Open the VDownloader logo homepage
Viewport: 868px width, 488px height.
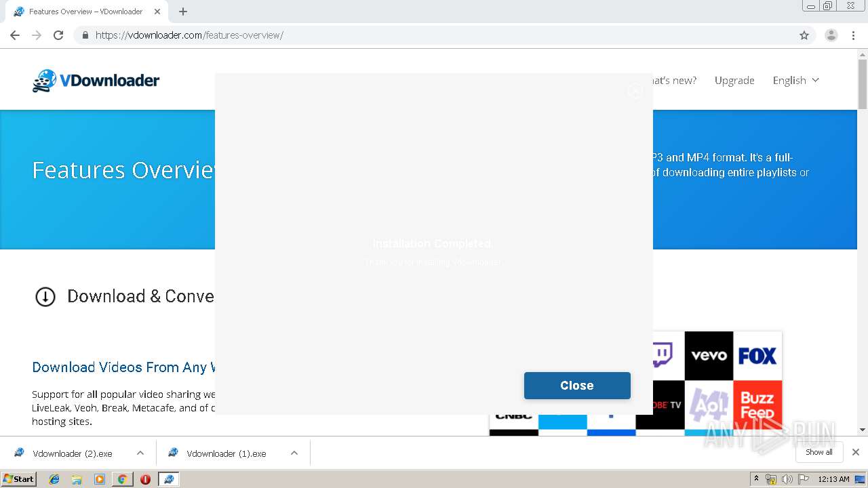pyautogui.click(x=96, y=81)
